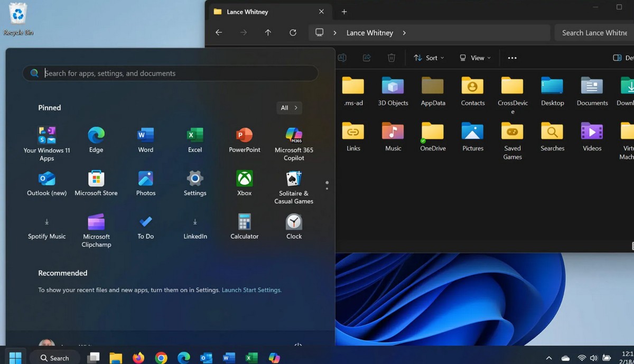This screenshot has height=364, width=634.
Task: Select the Pictures folder
Action: coord(473,137)
